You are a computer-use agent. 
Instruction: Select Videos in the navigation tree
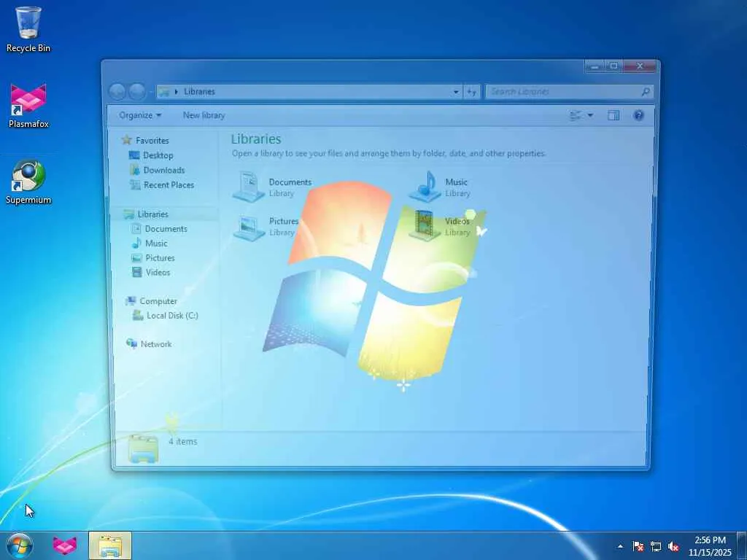point(151,273)
